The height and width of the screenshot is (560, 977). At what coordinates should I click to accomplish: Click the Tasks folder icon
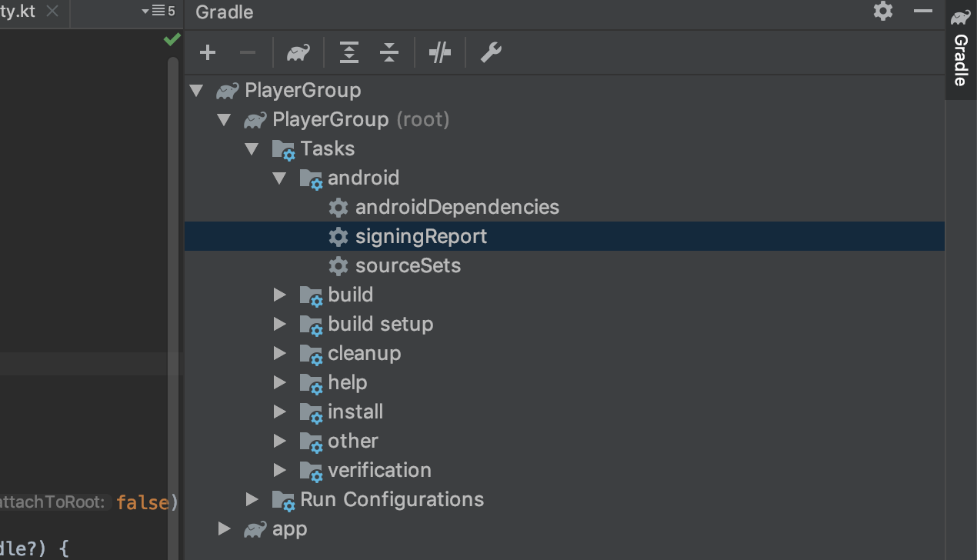pyautogui.click(x=284, y=150)
